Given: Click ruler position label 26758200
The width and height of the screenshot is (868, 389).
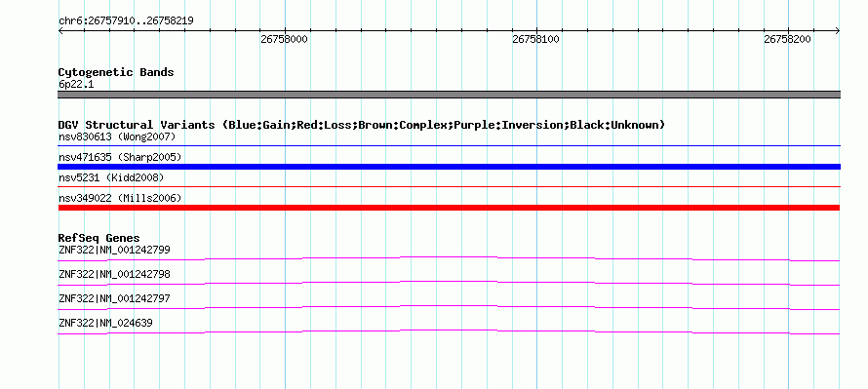Looking at the screenshot, I should point(787,39).
